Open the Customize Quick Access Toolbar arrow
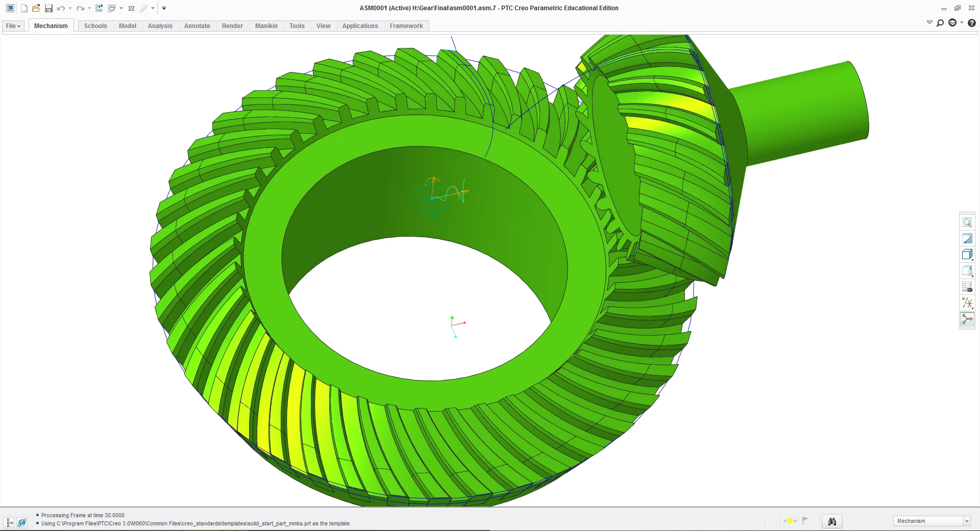Viewport: 980px width, 531px height. pos(164,8)
